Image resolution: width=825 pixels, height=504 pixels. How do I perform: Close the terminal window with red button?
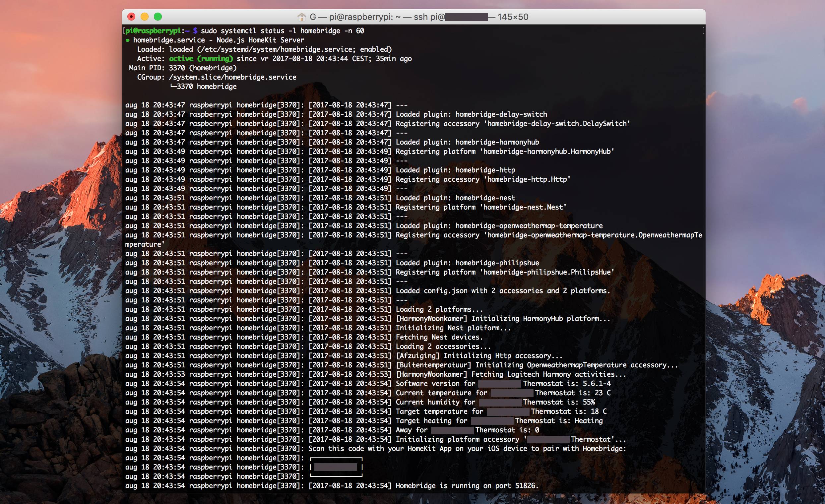click(132, 16)
